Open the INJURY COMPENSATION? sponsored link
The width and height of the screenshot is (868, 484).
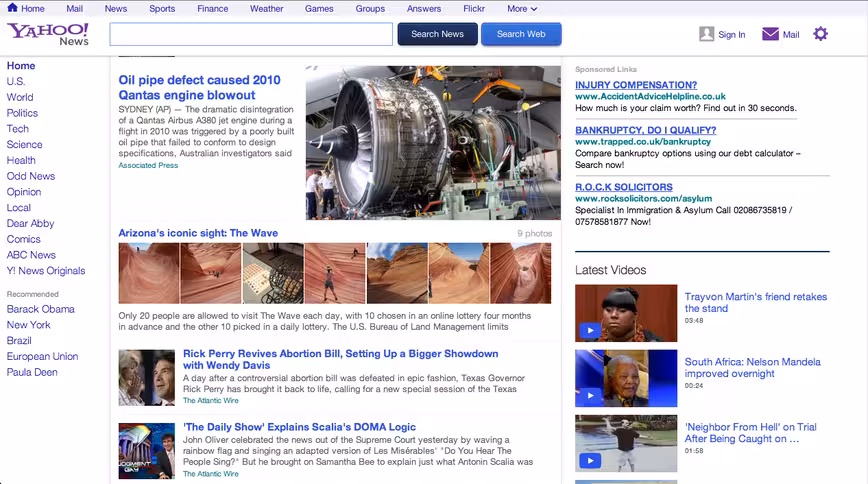[636, 85]
